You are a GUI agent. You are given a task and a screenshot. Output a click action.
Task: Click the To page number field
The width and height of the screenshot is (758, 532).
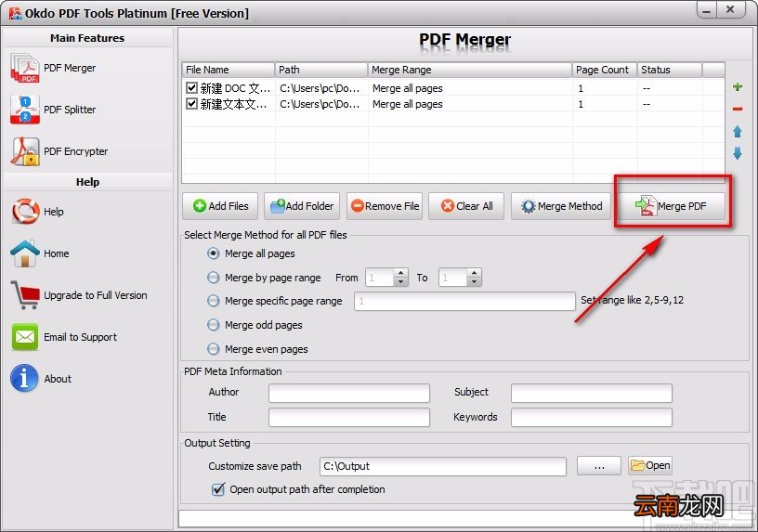pos(453,278)
